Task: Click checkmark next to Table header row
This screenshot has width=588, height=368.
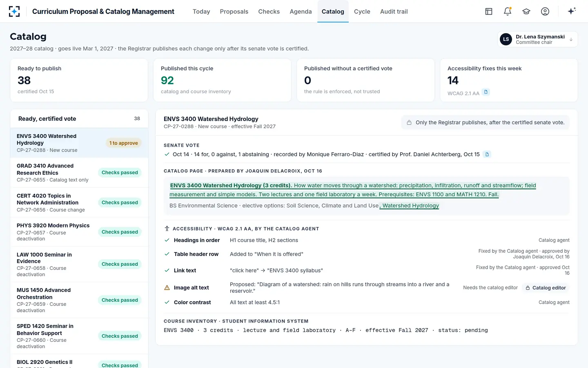Action: pyautogui.click(x=167, y=254)
